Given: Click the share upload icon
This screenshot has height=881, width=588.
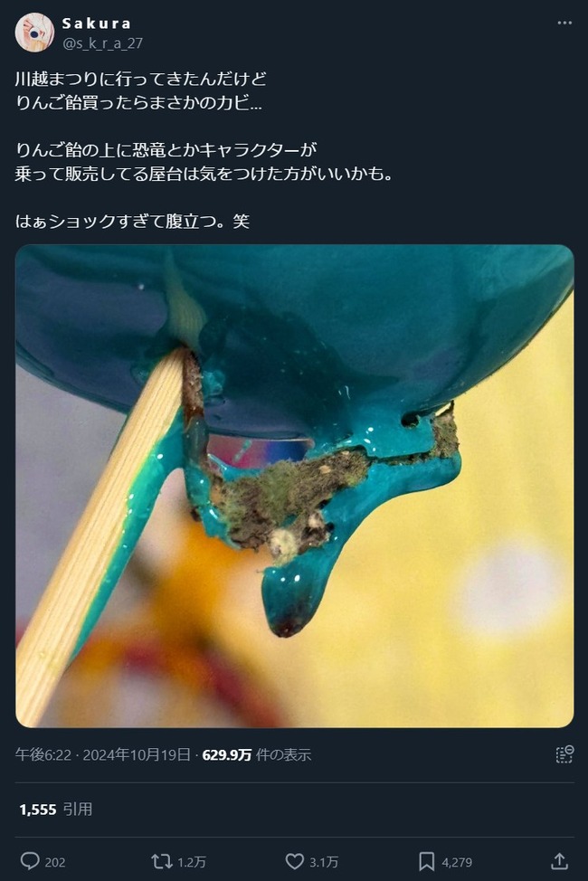Looking at the screenshot, I should click(559, 861).
